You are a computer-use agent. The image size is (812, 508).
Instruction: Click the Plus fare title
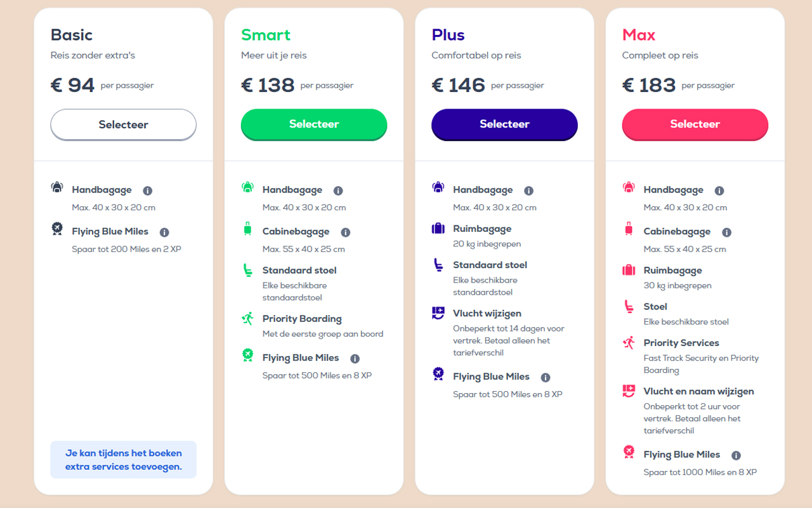448,35
